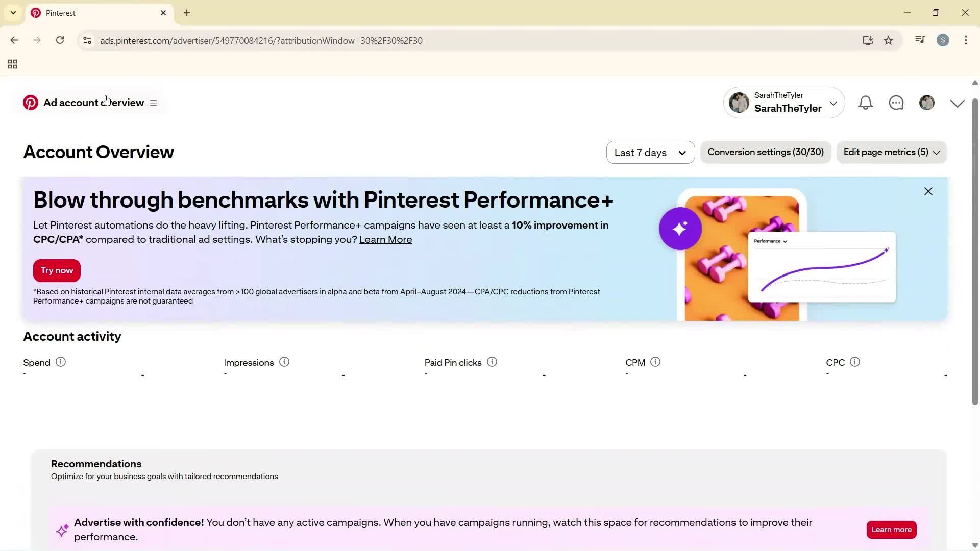Screen dimensions: 980x551
Task: Reload the current page
Action: 60,40
